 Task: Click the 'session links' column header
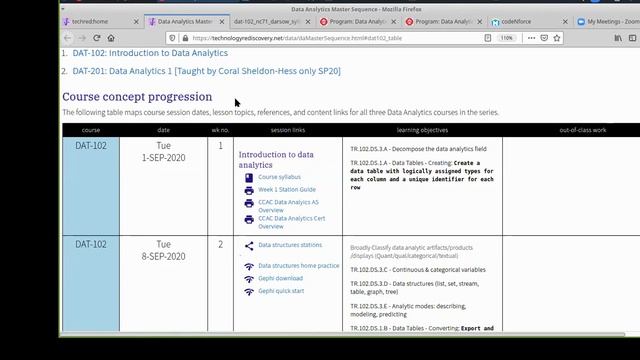pyautogui.click(x=288, y=130)
